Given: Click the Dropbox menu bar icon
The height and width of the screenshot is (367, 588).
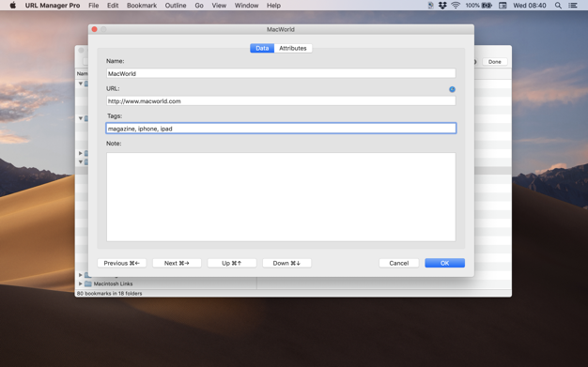Looking at the screenshot, I should (x=442, y=6).
